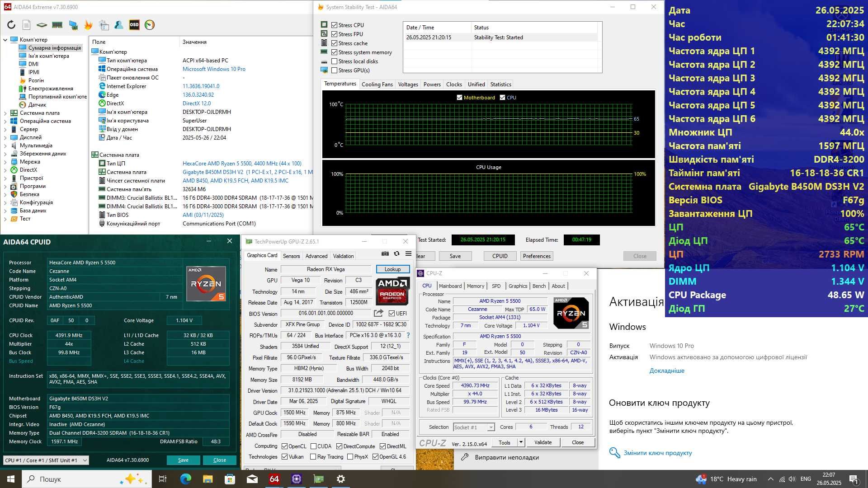Viewport: 868px width, 488px height.
Task: Toggle the Motherboard temperature graph checkbox
Action: click(459, 98)
